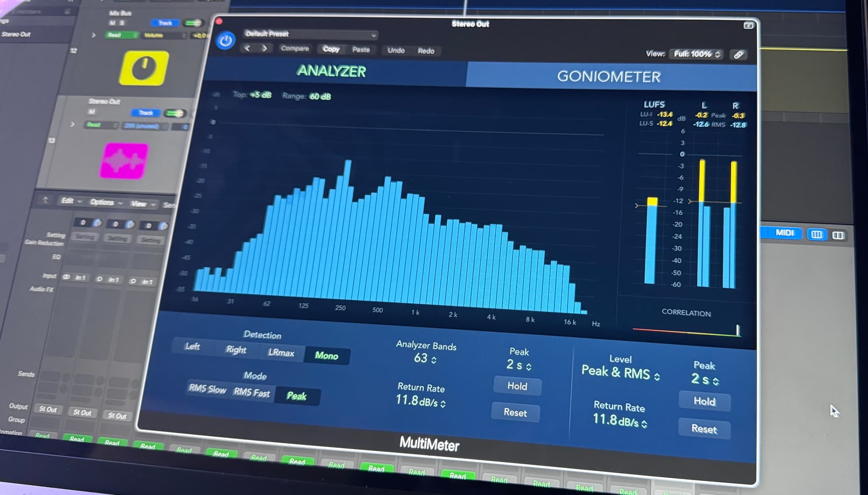The height and width of the screenshot is (495, 868).
Task: Select the previous preset with the left arrow
Action: [x=248, y=48]
